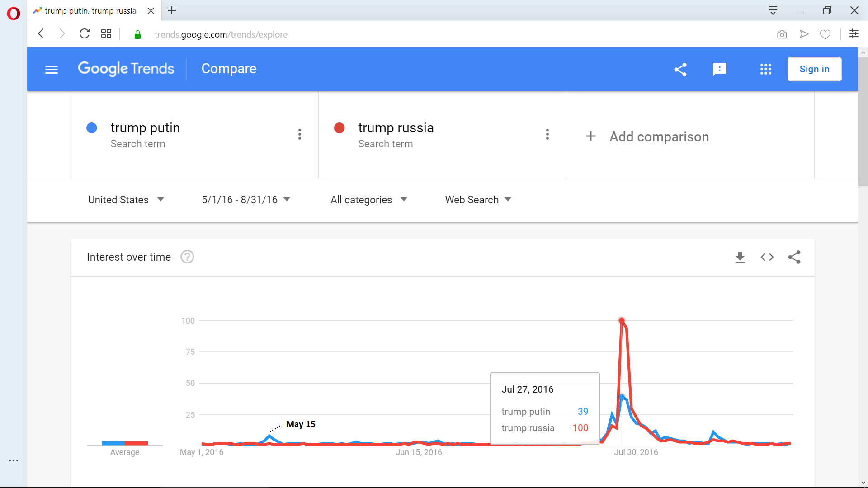Click the Jul 30, 2016 axis label
This screenshot has width=868, height=488.
636,452
